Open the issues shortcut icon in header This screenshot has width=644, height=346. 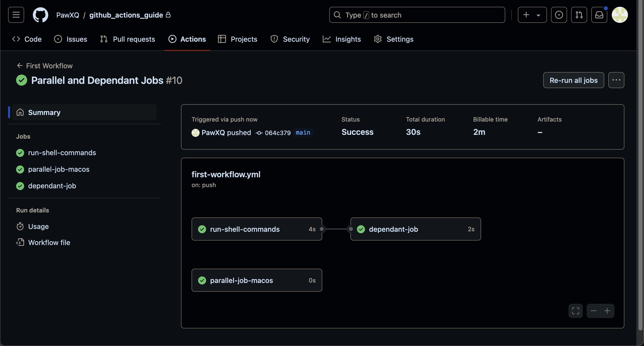[x=559, y=15]
